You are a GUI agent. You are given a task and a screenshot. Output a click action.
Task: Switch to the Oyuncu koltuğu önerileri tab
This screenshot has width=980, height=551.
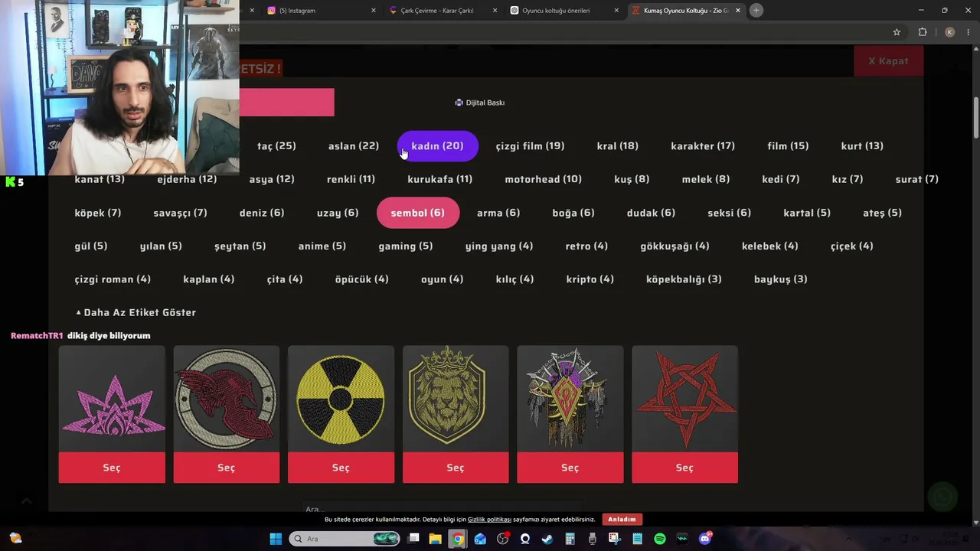tap(564, 11)
